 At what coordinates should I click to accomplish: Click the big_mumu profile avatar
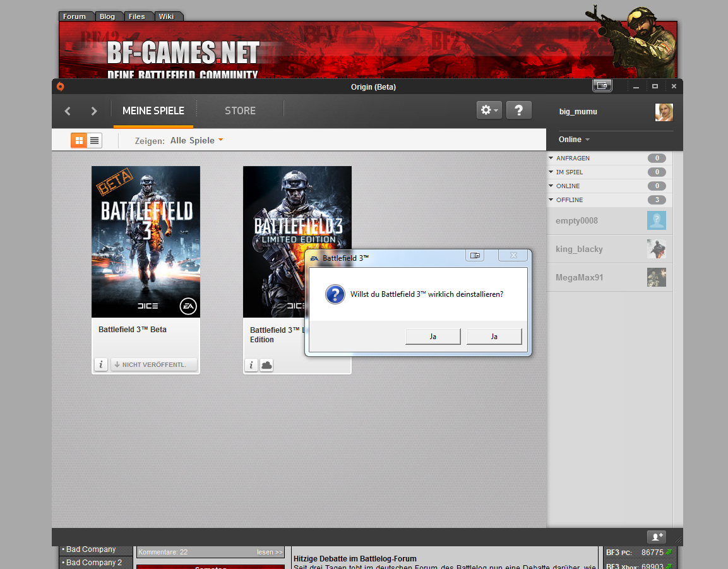pyautogui.click(x=664, y=112)
